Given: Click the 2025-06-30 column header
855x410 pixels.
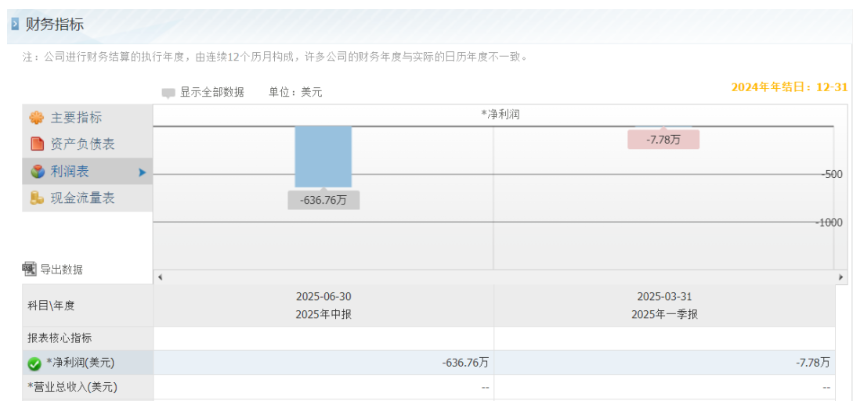Looking at the screenshot, I should pyautogui.click(x=323, y=297).
